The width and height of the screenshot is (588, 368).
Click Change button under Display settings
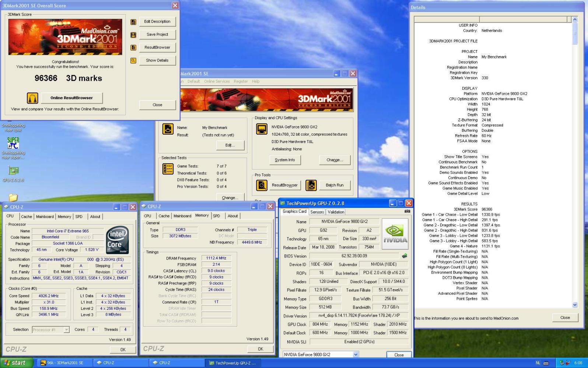(x=335, y=160)
